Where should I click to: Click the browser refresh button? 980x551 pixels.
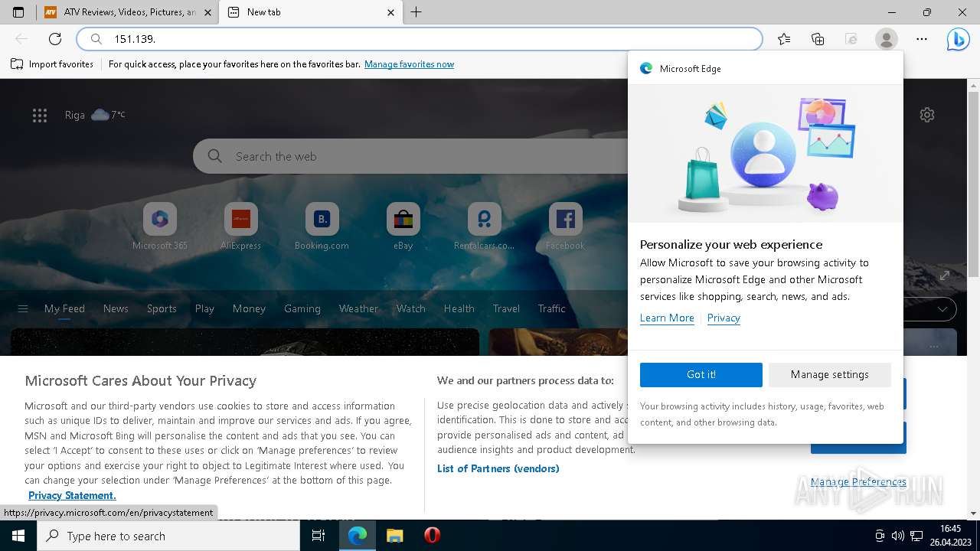55,39
